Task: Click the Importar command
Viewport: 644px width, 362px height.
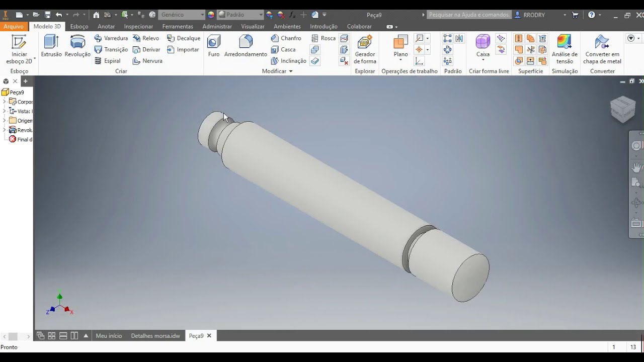Action: point(183,49)
